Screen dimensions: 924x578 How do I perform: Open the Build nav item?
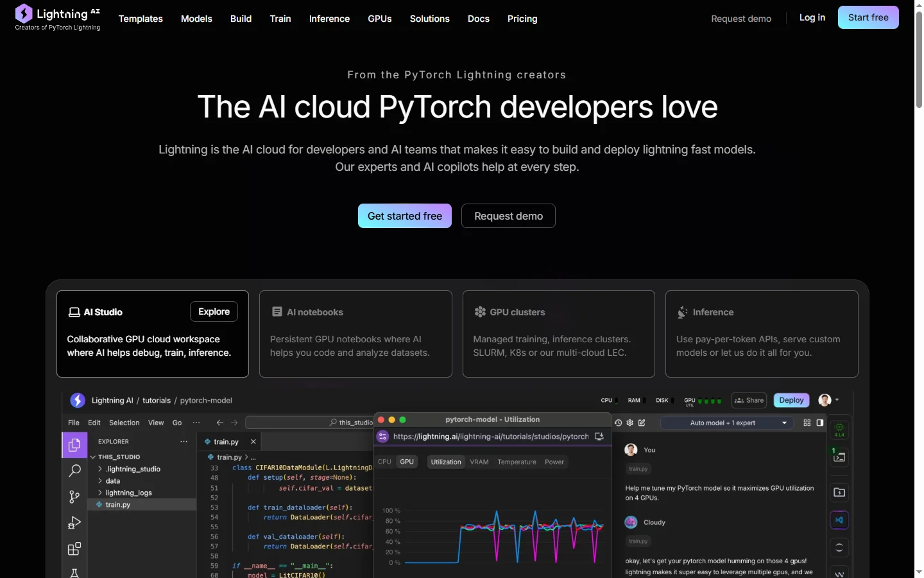click(x=241, y=19)
